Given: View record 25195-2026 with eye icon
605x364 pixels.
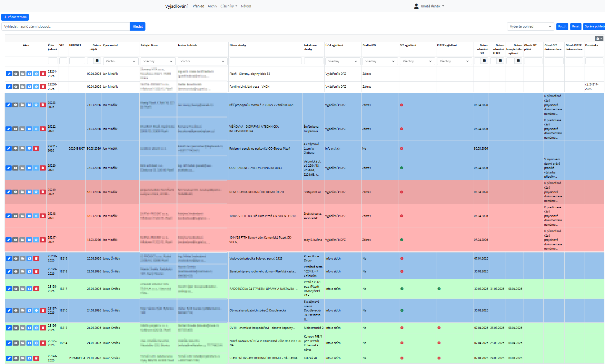Looking at the screenshot, I should [x=15, y=343].
